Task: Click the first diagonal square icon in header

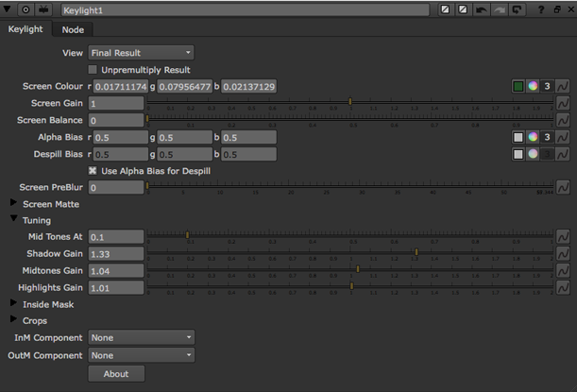Action: click(x=445, y=9)
